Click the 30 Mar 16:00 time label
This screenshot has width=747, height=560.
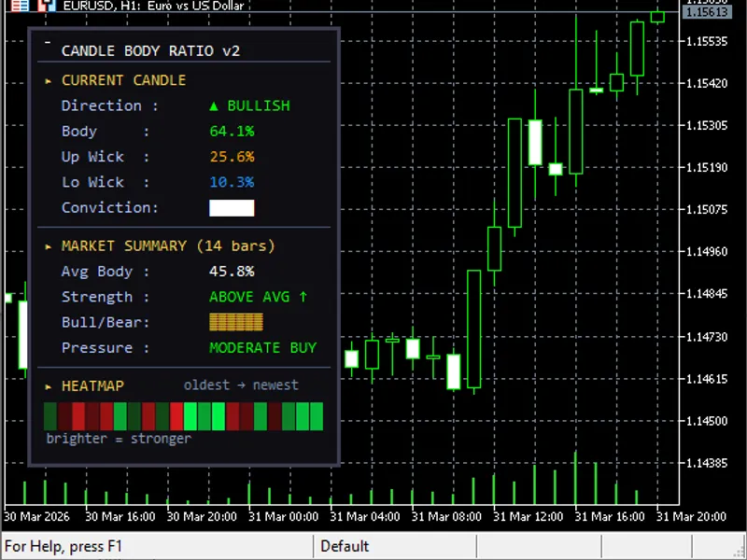[120, 517]
